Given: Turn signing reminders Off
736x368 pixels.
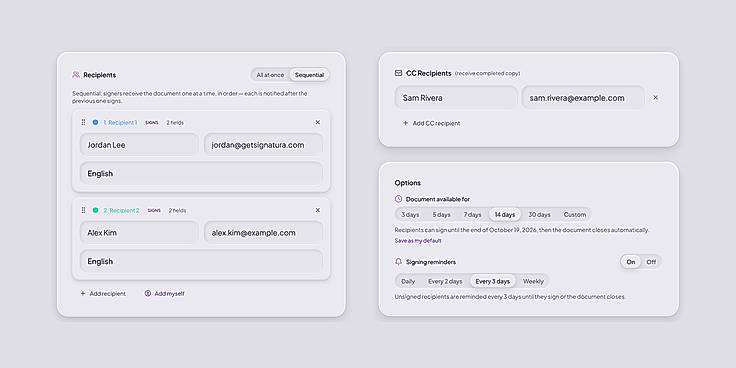Looking at the screenshot, I should [651, 262].
